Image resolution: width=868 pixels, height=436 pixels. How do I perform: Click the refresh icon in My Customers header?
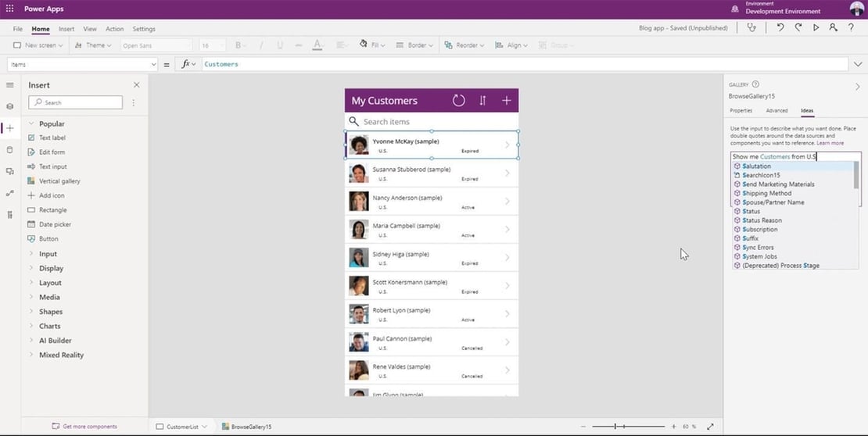[x=458, y=101]
